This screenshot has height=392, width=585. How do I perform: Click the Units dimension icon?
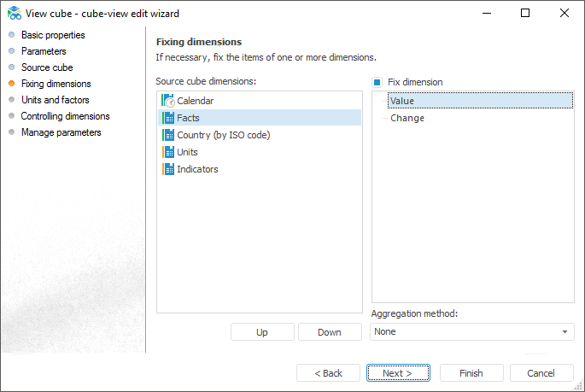click(x=168, y=152)
